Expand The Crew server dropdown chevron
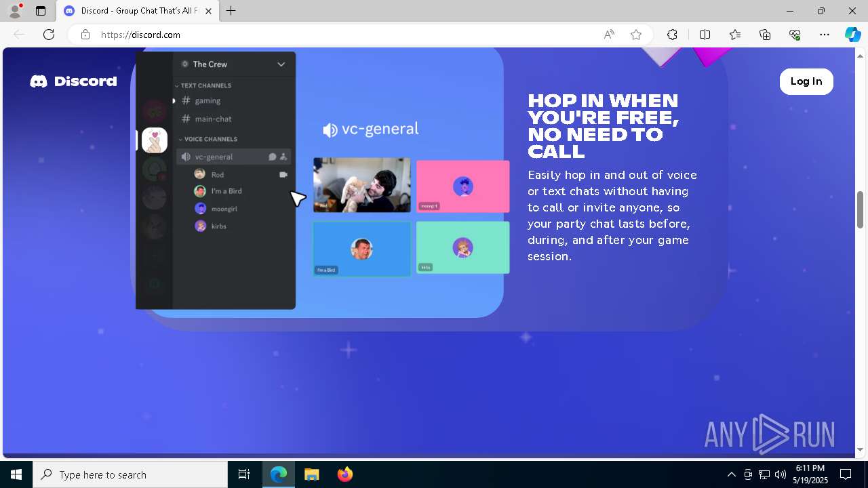This screenshot has height=488, width=868. pyautogui.click(x=281, y=64)
